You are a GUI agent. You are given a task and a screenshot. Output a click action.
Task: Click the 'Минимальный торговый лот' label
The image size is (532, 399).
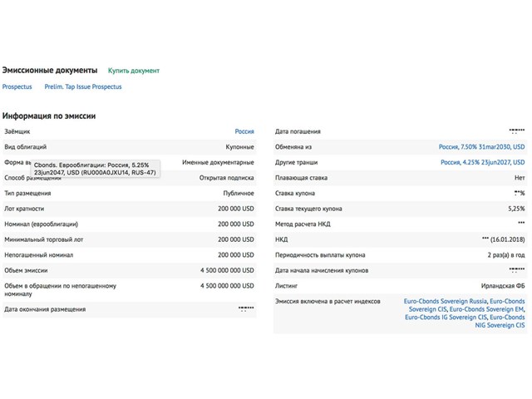44,239
